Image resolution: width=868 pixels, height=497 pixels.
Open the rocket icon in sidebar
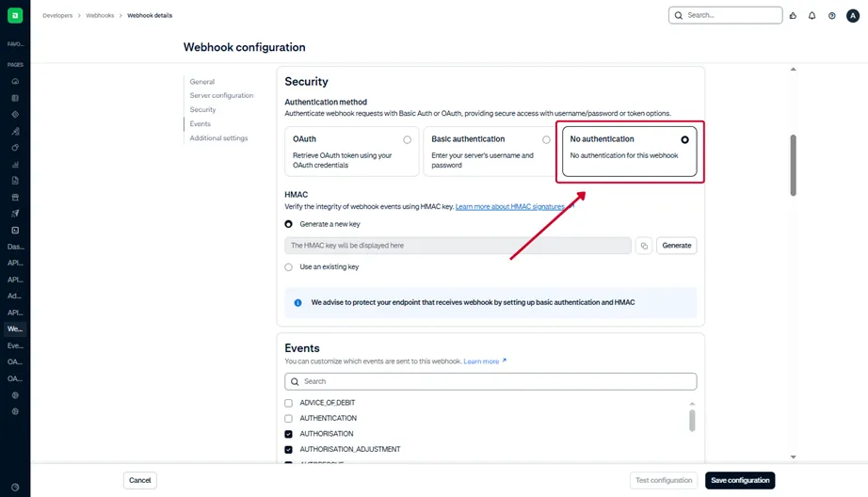pyautogui.click(x=15, y=213)
